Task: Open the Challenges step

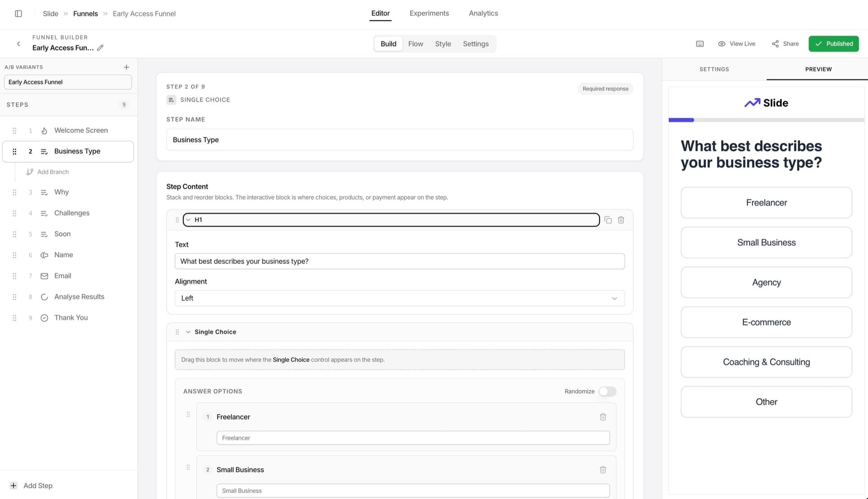Action: tap(68, 213)
